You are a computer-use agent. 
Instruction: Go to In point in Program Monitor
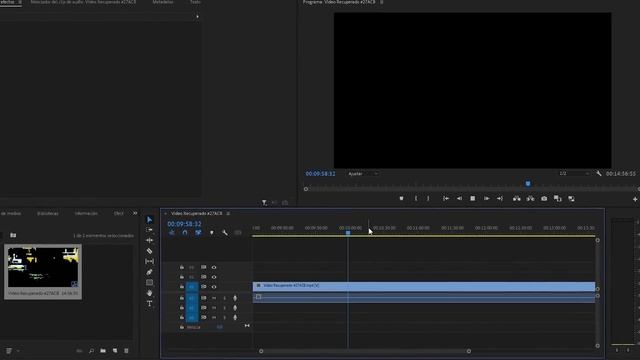pos(446,199)
